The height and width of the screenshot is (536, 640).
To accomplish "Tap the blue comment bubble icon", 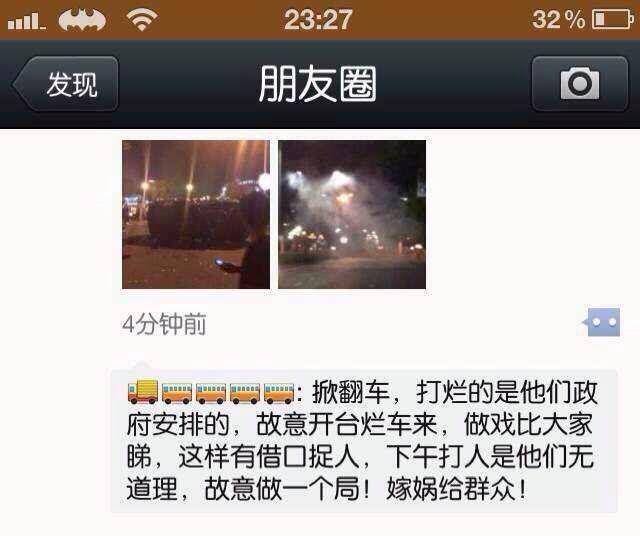I will (602, 322).
